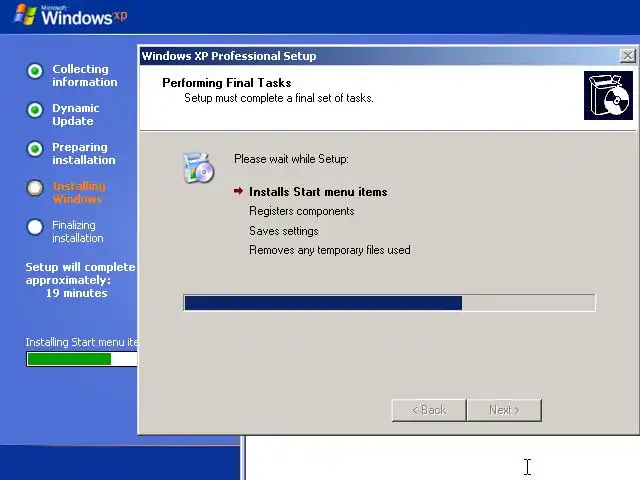The width and height of the screenshot is (640, 480).
Task: Click the 'Collecting information' step label
Action: pyautogui.click(x=84, y=76)
